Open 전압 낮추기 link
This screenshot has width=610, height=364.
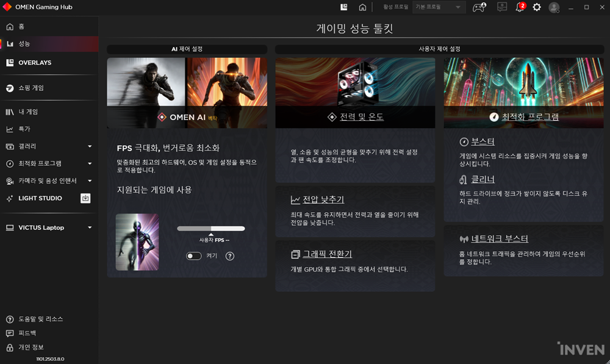click(x=323, y=199)
